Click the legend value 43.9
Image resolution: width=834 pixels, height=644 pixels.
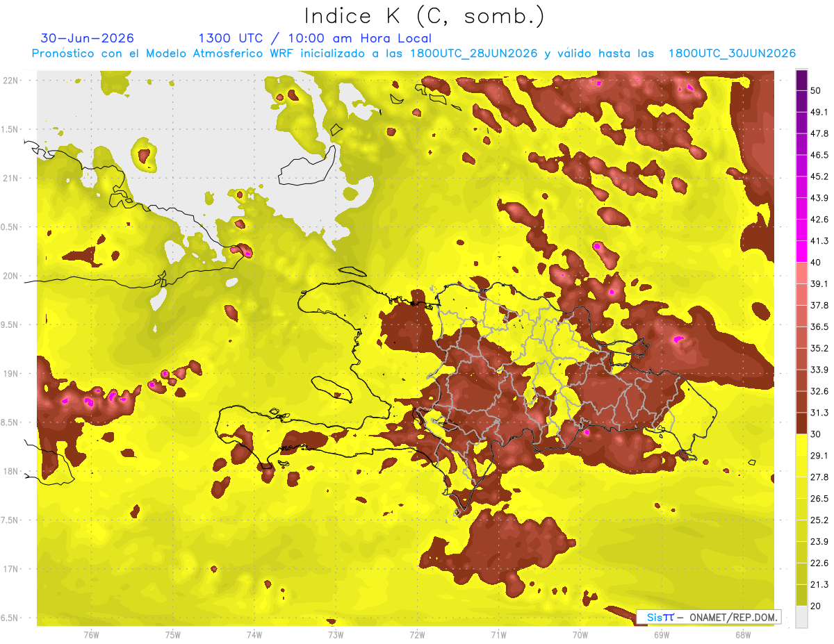click(x=819, y=198)
